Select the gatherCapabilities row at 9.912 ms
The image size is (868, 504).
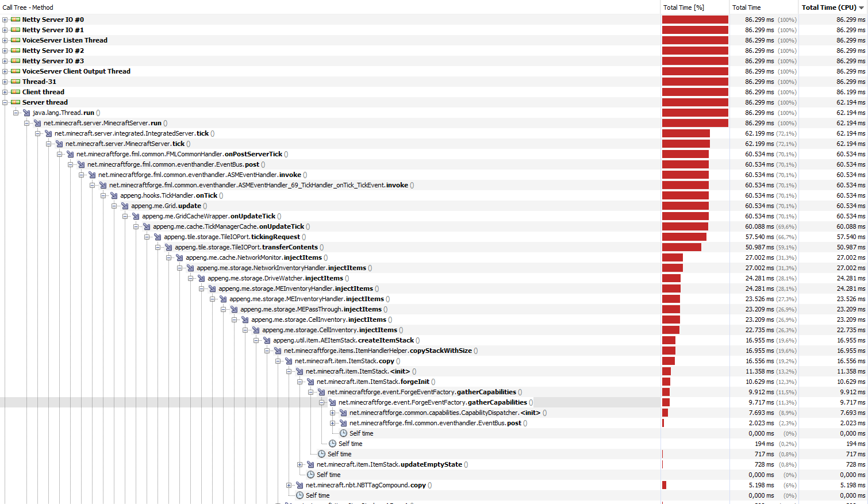click(434, 392)
